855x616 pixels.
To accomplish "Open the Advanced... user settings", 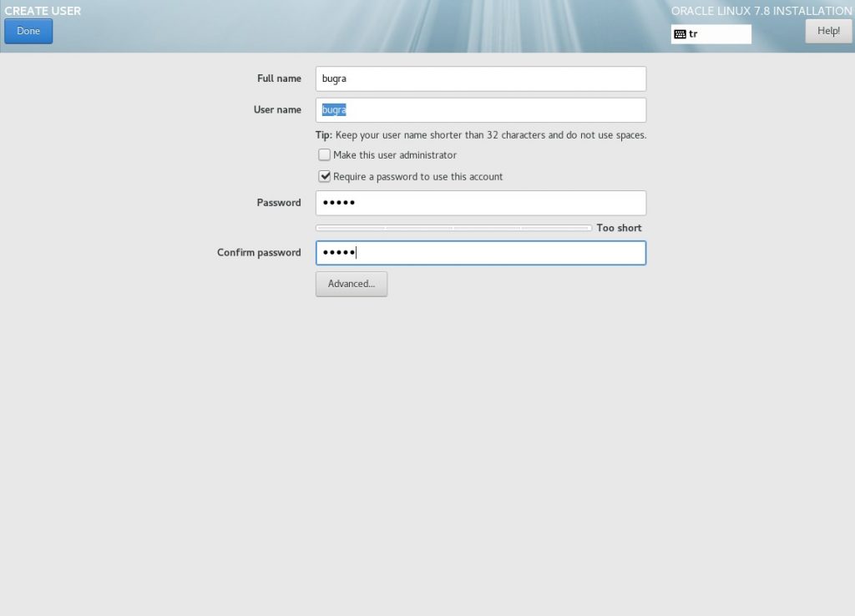I will (352, 284).
